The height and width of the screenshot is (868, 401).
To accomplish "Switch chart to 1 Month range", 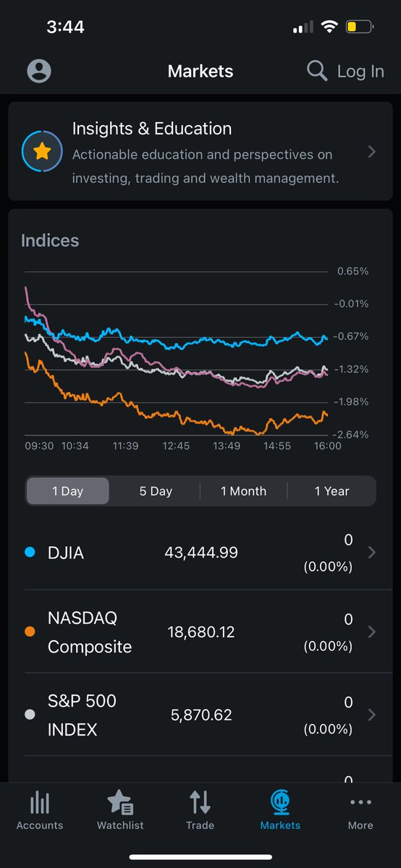I will (x=243, y=491).
